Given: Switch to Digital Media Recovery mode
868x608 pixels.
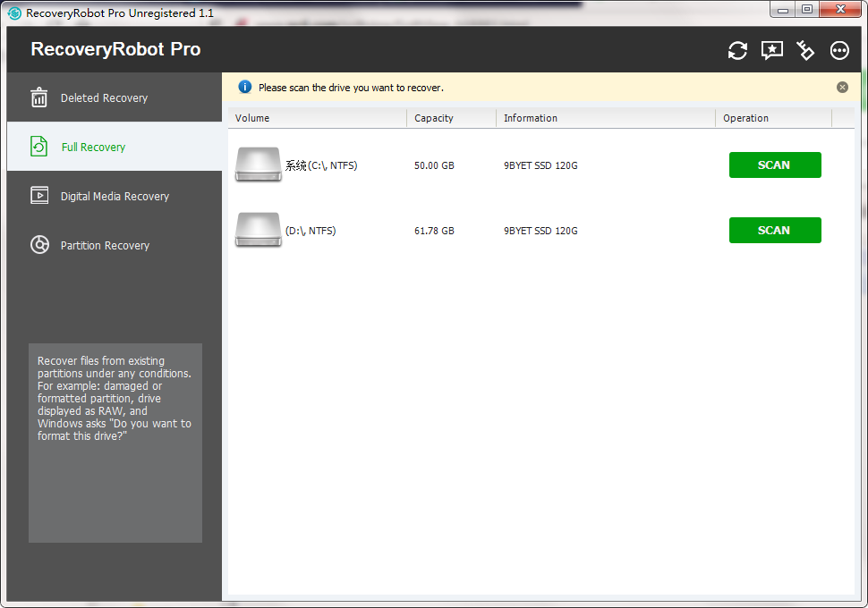Looking at the screenshot, I should pyautogui.click(x=115, y=196).
